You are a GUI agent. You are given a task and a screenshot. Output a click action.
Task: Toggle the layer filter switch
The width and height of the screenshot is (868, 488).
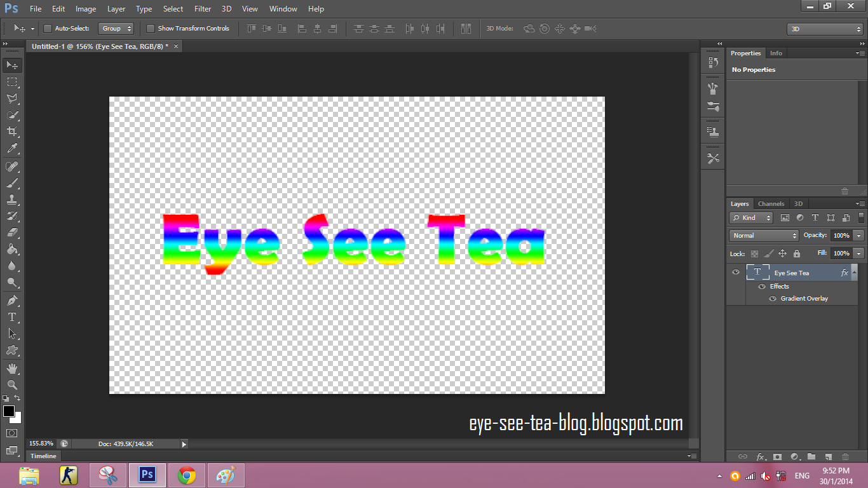tap(862, 217)
